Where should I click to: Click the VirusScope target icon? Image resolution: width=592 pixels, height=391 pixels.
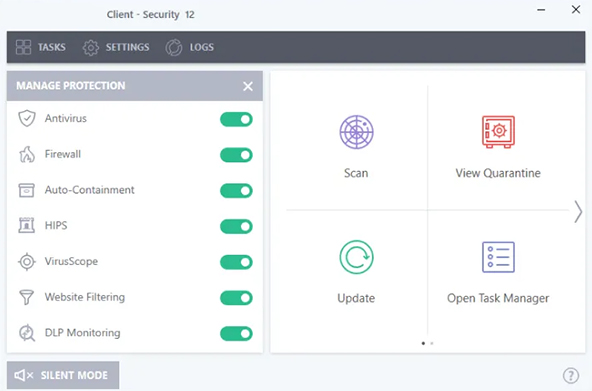click(27, 261)
